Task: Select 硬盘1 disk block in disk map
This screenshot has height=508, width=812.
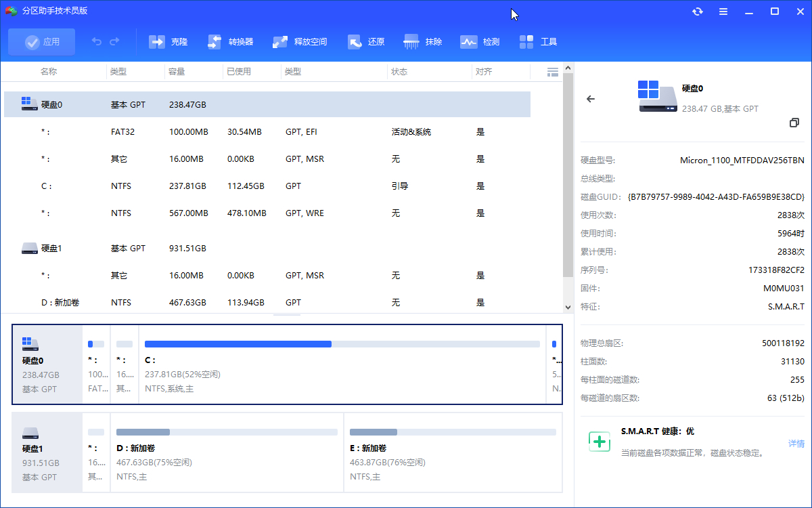Action: [x=47, y=452]
